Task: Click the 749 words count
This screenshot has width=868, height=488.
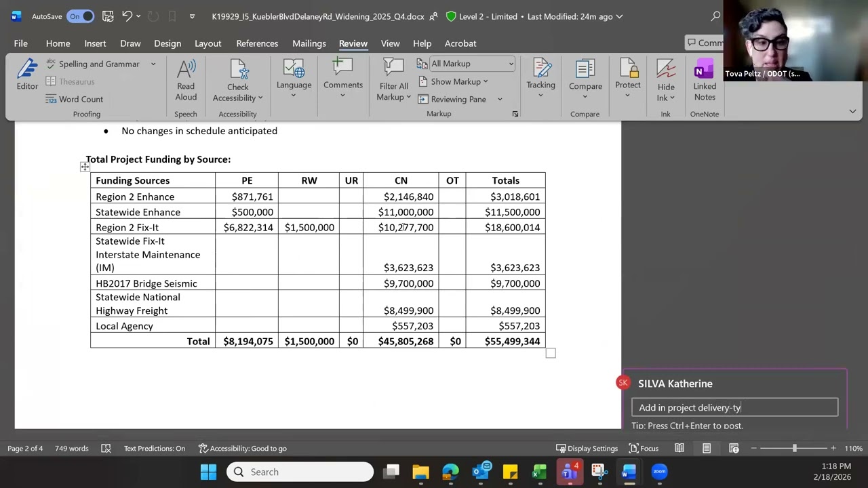Action: [x=72, y=448]
